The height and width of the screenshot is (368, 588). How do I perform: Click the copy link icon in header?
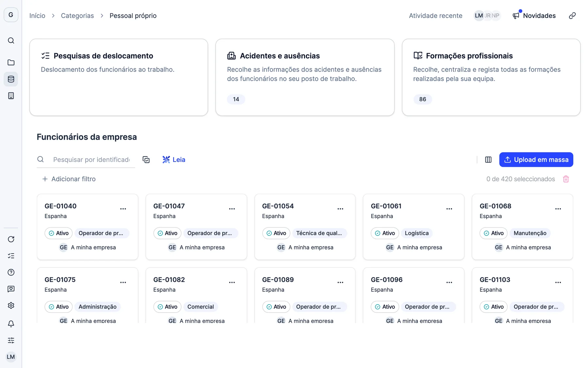(572, 16)
